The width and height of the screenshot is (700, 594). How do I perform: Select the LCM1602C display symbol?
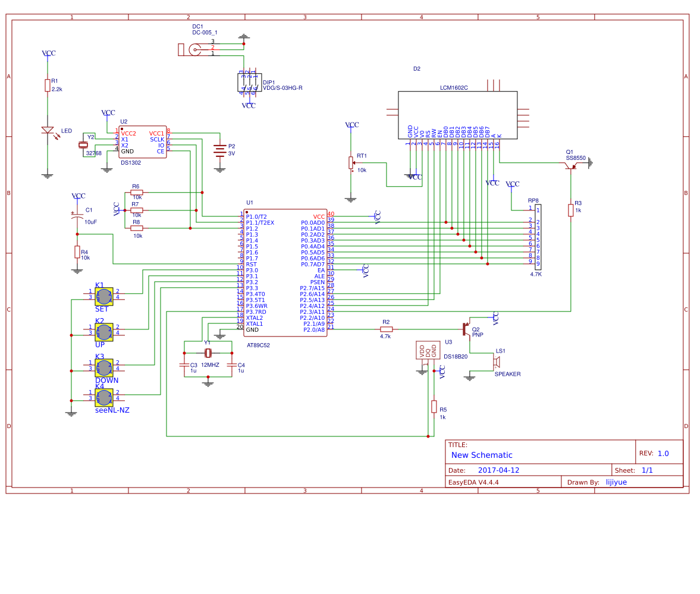click(x=458, y=113)
